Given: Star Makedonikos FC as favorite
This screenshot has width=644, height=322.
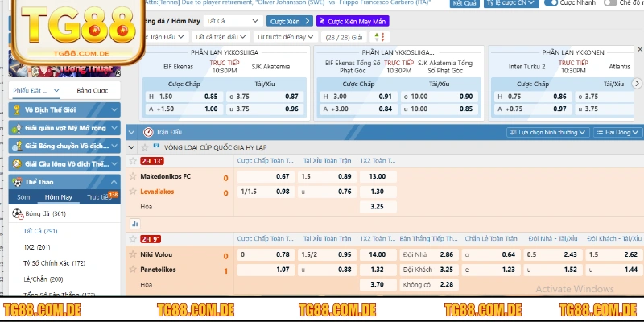Looking at the screenshot, I should pyautogui.click(x=134, y=175).
